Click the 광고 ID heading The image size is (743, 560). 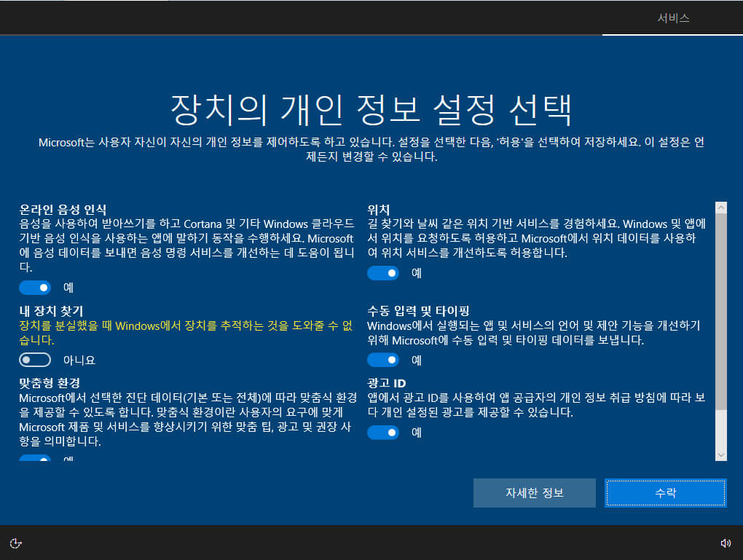[x=387, y=383]
